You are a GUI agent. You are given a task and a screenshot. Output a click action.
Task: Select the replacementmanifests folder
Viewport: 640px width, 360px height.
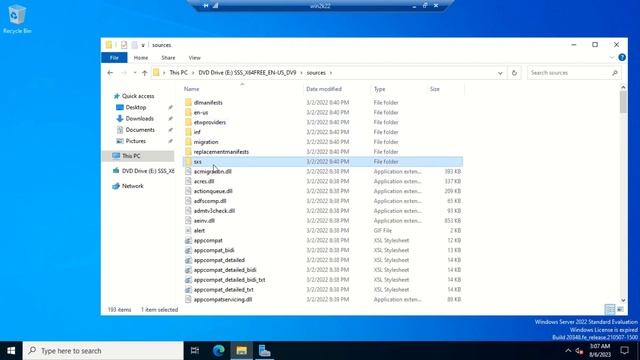click(x=221, y=152)
